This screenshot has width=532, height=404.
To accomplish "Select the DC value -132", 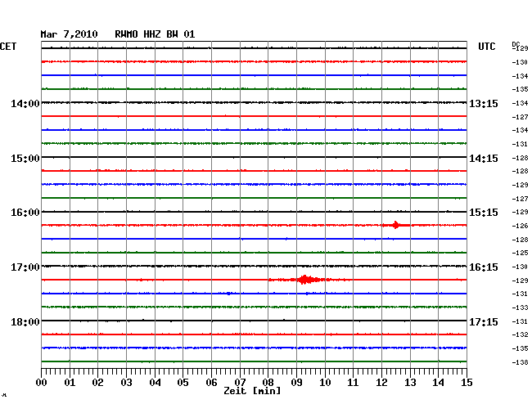I will [520, 334].
